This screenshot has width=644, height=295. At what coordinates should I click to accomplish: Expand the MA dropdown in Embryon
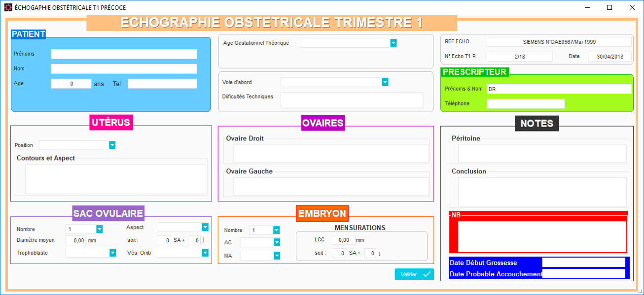276,256
